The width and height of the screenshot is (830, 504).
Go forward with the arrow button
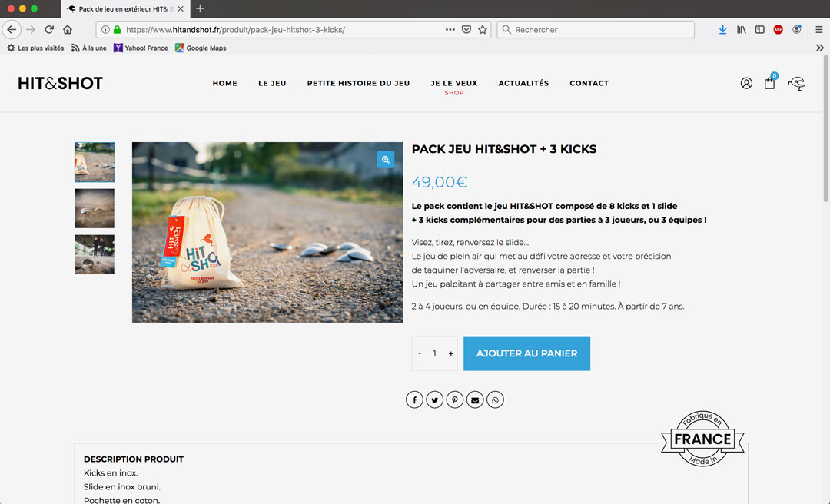[31, 30]
